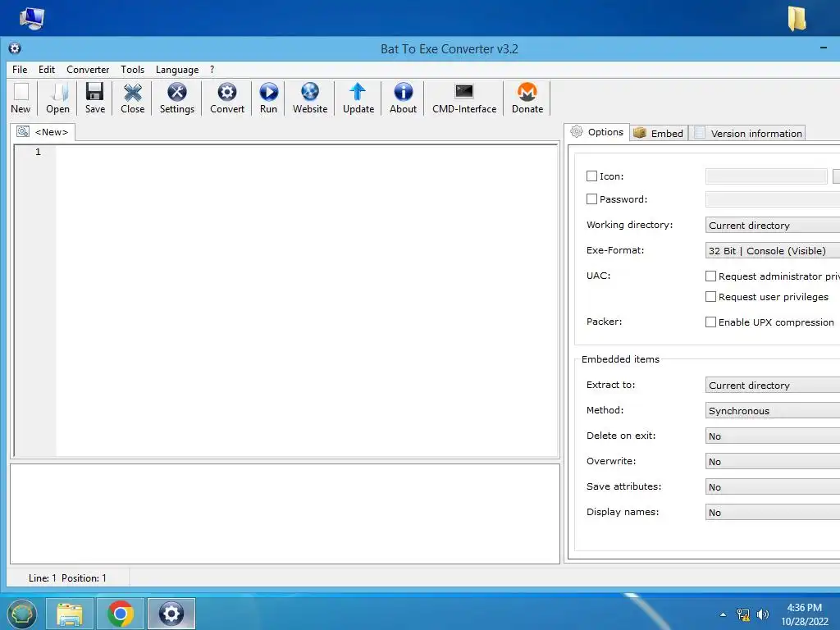Viewport: 840px width, 630px height.
Task: Open the folder icon on the desktop
Action: [797, 18]
